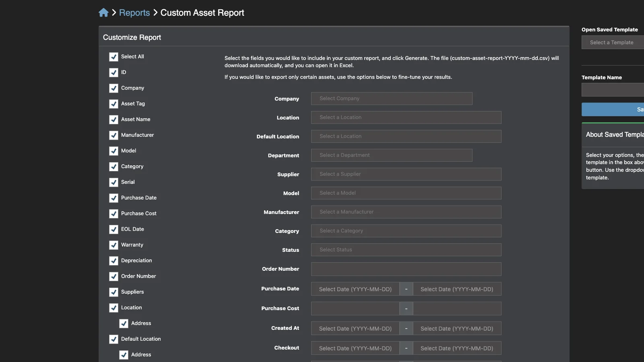Toggle the Purchase Cost field checkbox
This screenshot has width=644, height=362.
[114, 214]
